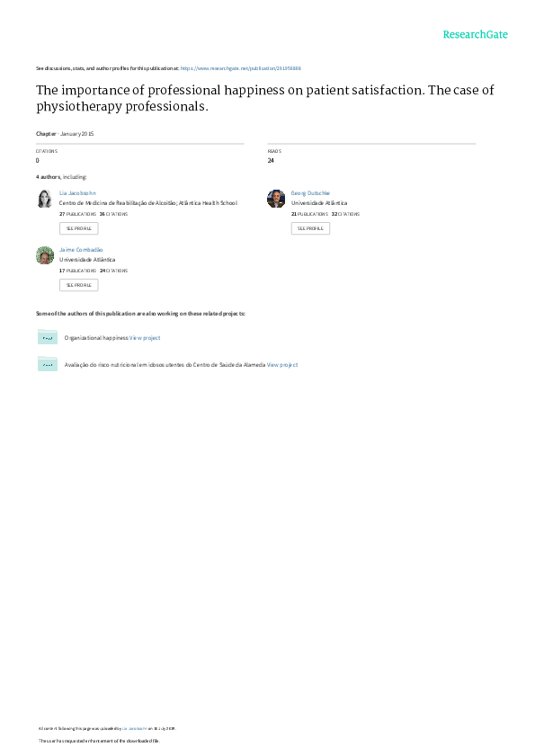
Task: Click the uploader Lia Jacobsohn link at bottom
Action: pos(135,728)
